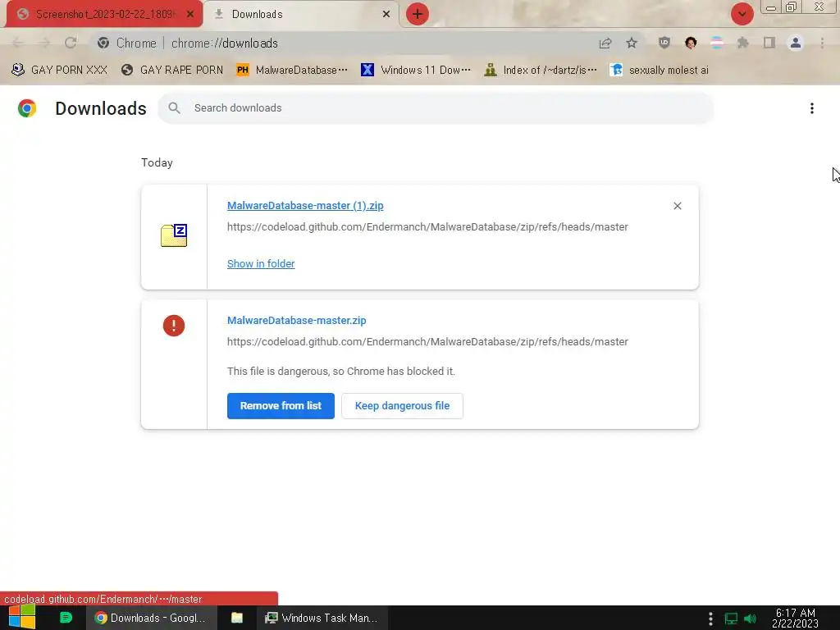The image size is (840, 630).
Task: Click Show in folder link
Action: (261, 263)
